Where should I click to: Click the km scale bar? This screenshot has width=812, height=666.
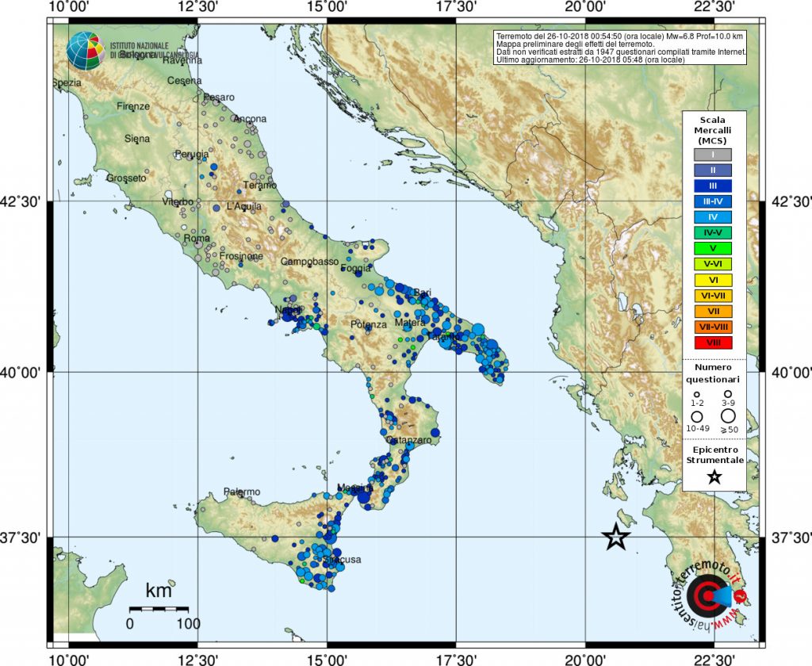coord(159,609)
